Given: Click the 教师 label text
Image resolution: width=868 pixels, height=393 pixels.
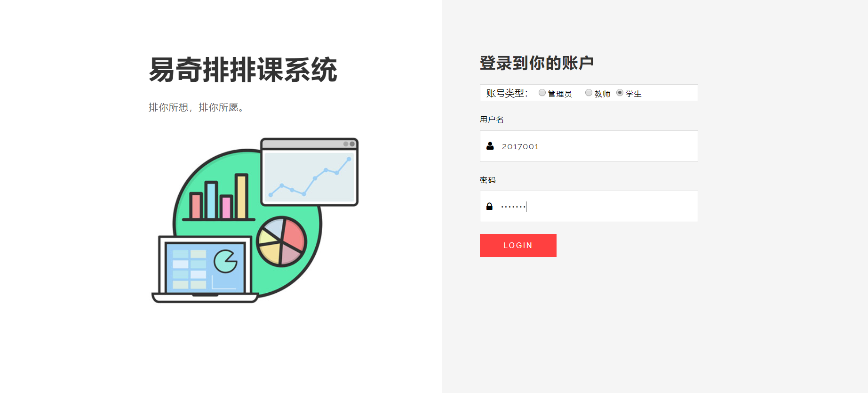Looking at the screenshot, I should coord(602,94).
